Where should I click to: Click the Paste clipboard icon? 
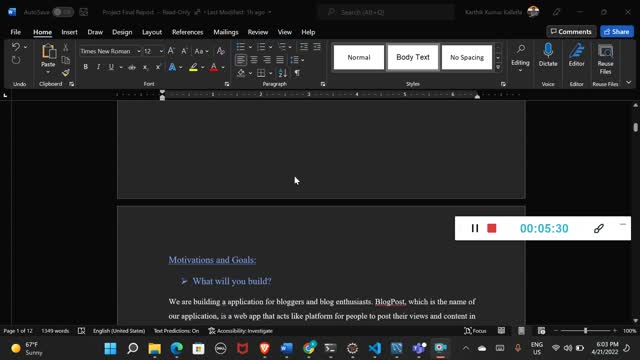pyautogui.click(x=48, y=51)
